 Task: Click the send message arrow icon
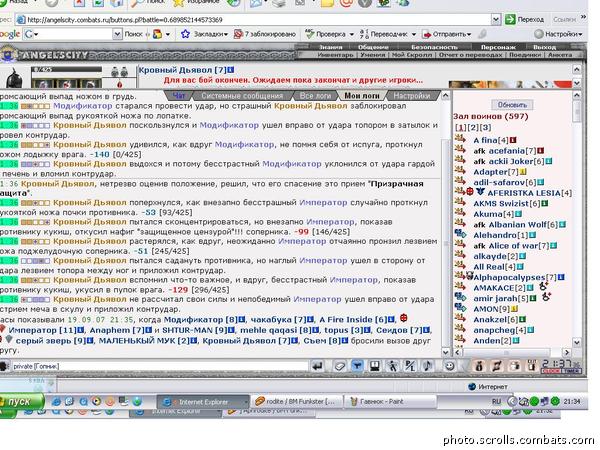317,366
